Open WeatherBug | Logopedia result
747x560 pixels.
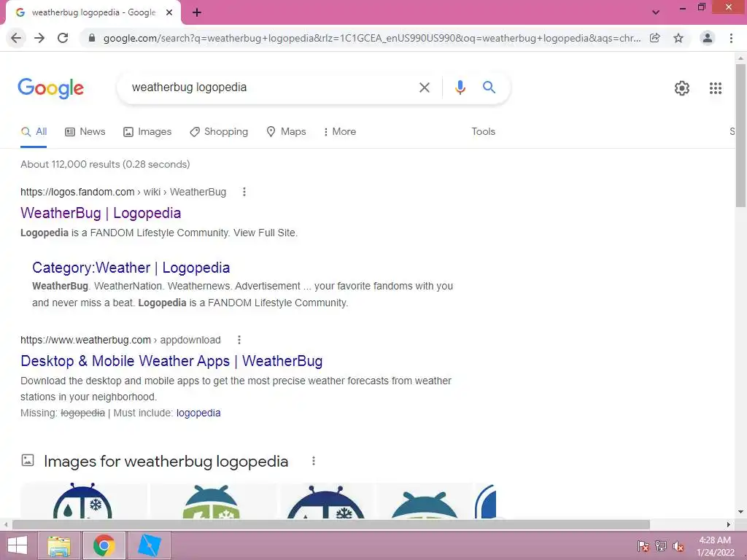[x=101, y=213]
